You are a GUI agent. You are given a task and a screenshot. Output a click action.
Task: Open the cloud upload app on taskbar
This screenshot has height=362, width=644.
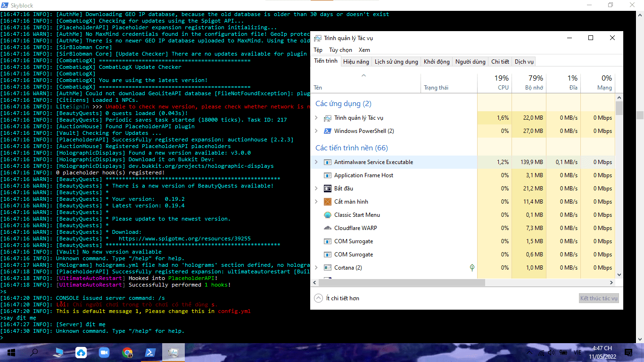[81, 353]
